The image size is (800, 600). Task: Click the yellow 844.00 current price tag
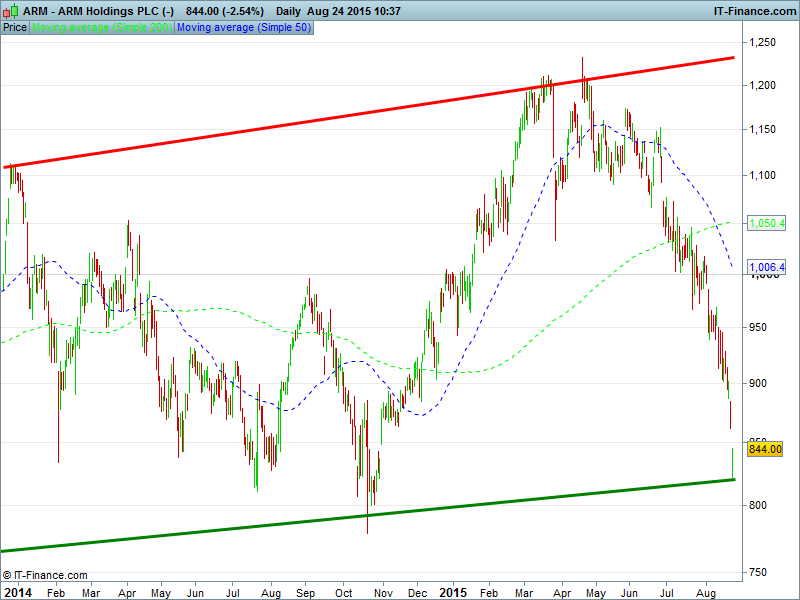click(764, 449)
